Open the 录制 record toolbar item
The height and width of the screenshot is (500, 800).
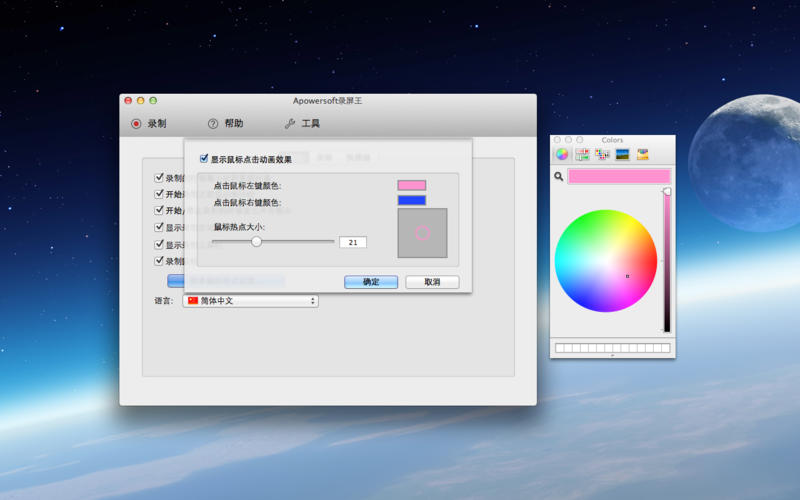[x=148, y=124]
